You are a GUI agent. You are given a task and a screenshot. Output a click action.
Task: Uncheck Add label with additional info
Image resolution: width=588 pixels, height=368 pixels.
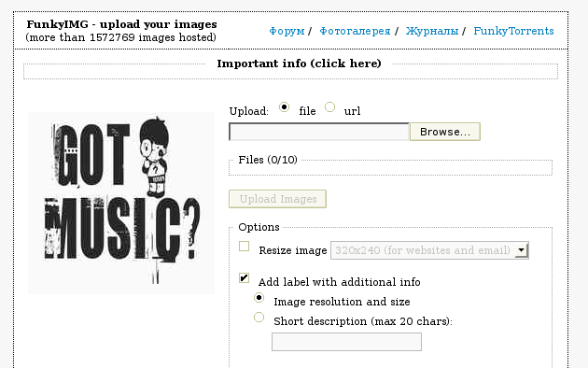(245, 278)
